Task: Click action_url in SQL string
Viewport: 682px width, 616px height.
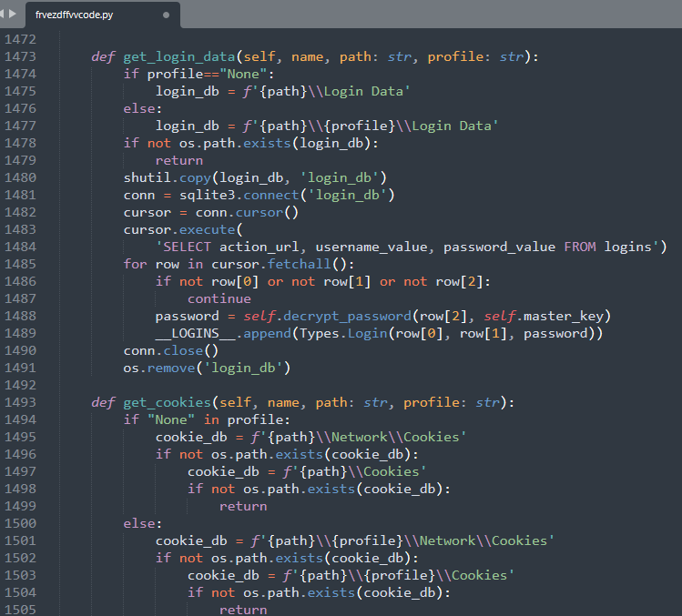Action: tap(259, 247)
